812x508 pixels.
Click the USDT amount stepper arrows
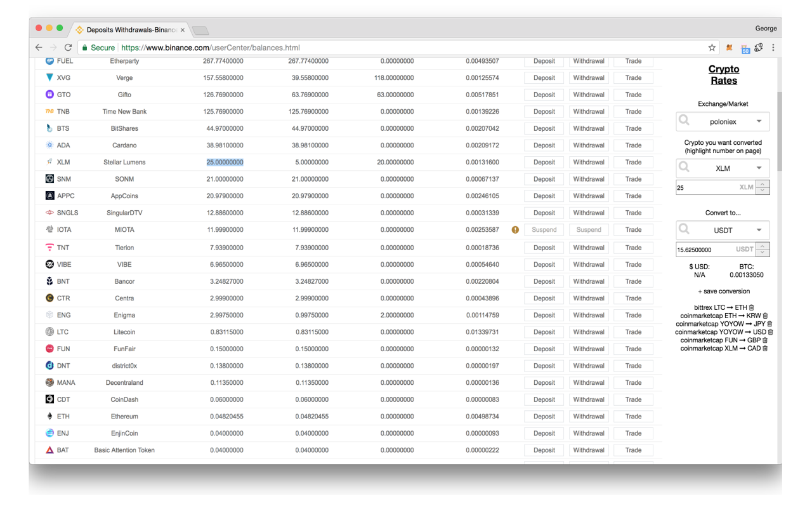763,250
